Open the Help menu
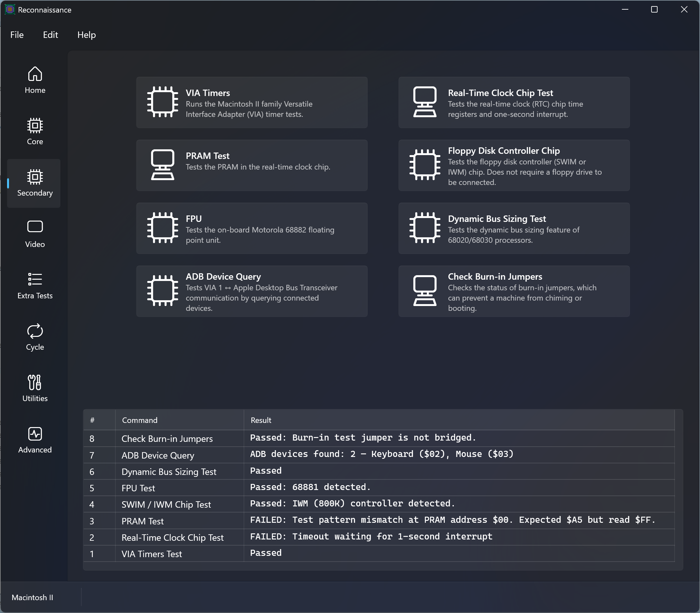Screen dimensions: 700x613 pyautogui.click(x=86, y=35)
